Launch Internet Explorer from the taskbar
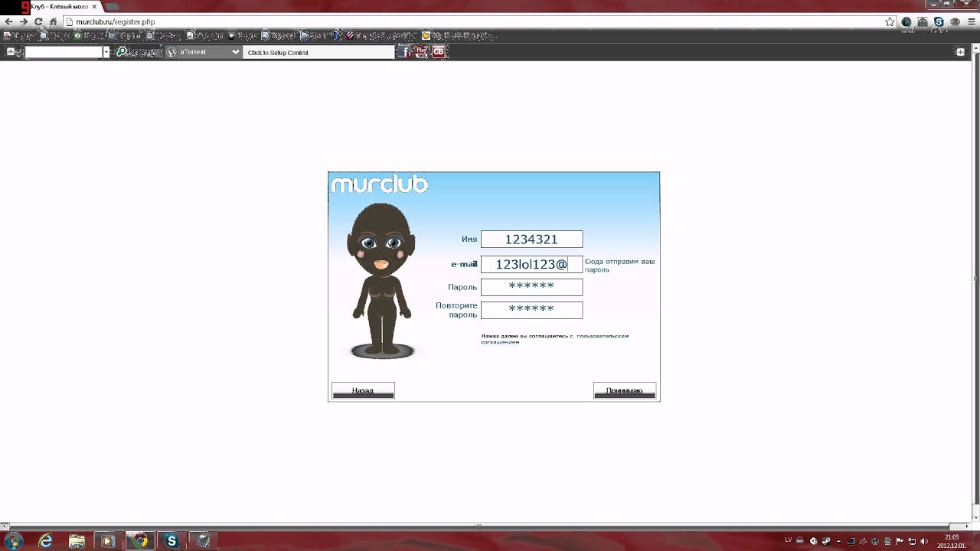The image size is (980, 551). coord(46,540)
